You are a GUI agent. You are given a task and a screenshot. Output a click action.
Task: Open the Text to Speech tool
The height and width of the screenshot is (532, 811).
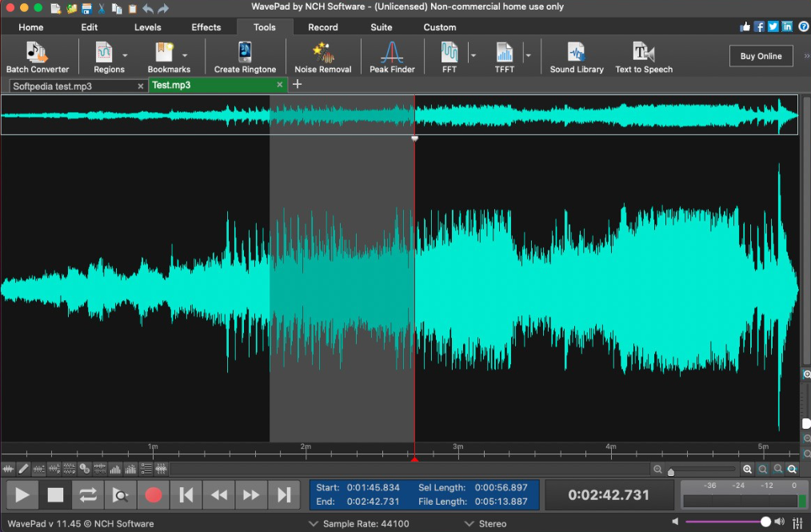click(644, 57)
